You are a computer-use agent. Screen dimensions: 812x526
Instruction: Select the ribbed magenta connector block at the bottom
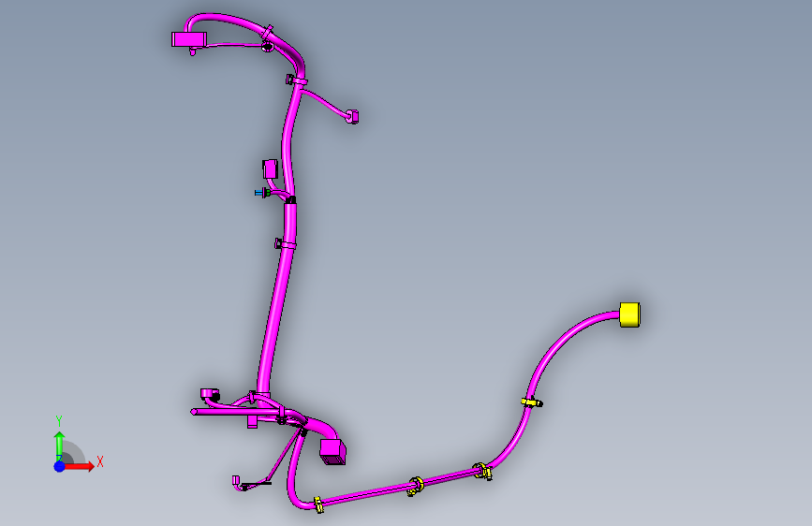coord(332,451)
